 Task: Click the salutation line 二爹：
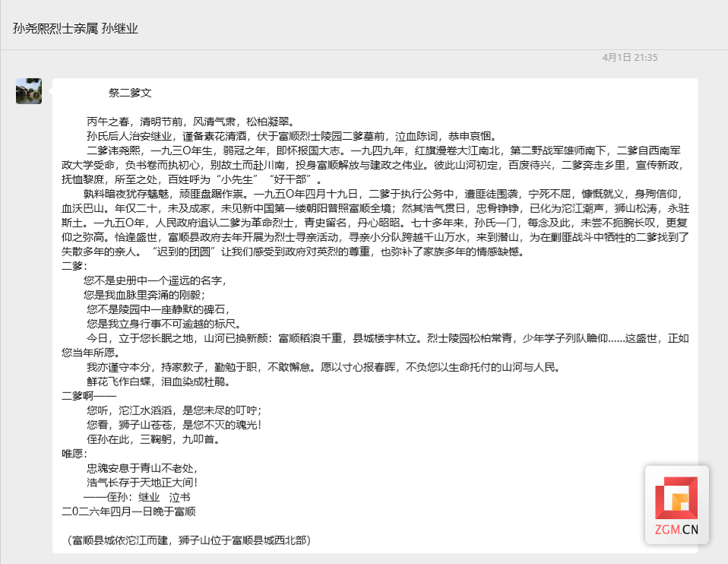point(74,266)
